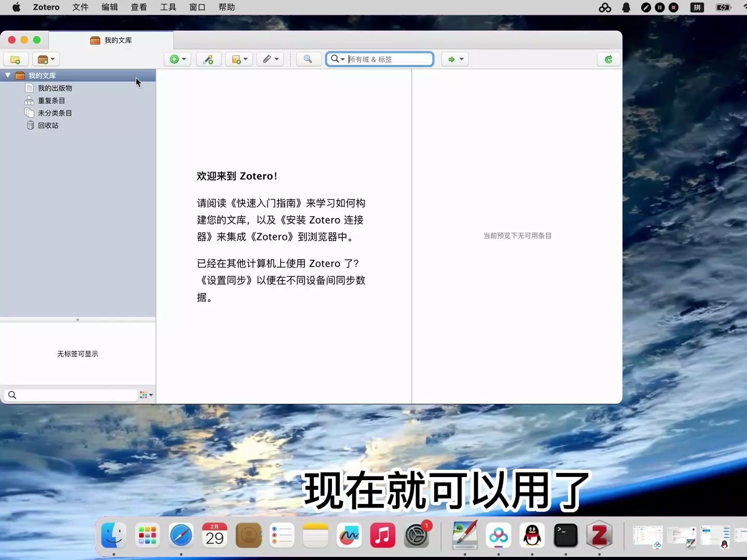Click the battery status icon

point(723,7)
